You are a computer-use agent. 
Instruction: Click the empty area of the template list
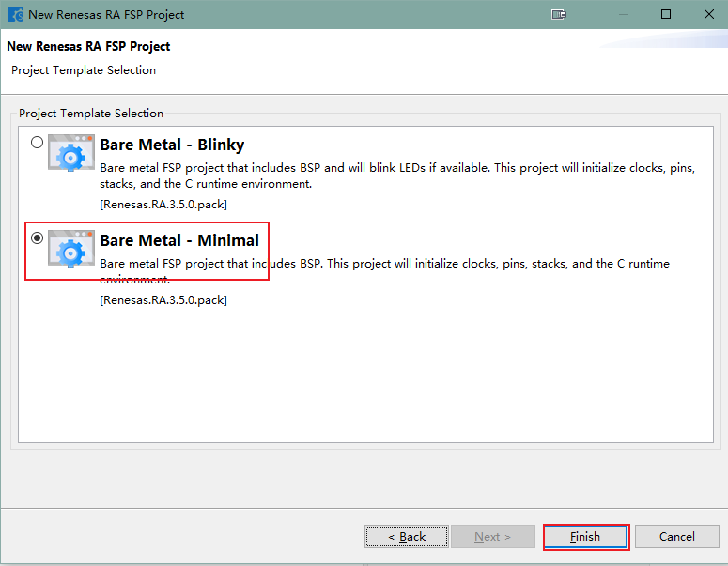364,375
